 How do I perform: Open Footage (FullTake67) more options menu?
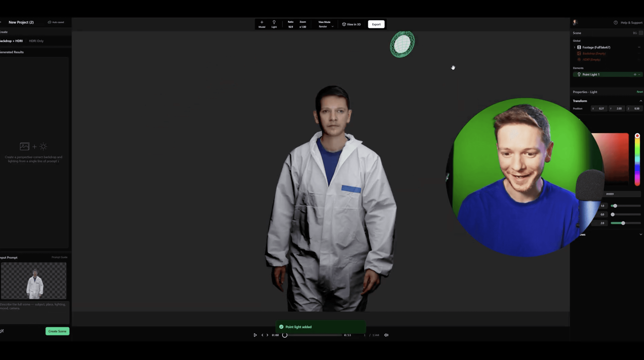pos(639,47)
